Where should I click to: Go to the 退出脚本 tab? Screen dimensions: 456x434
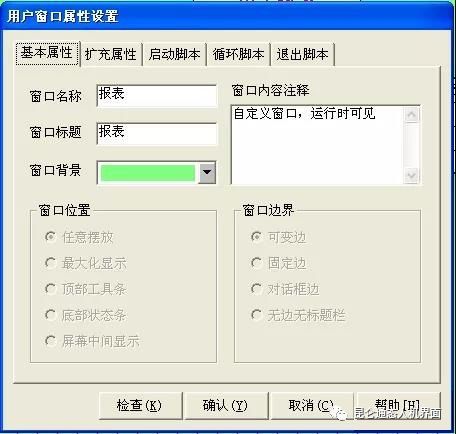click(x=302, y=54)
